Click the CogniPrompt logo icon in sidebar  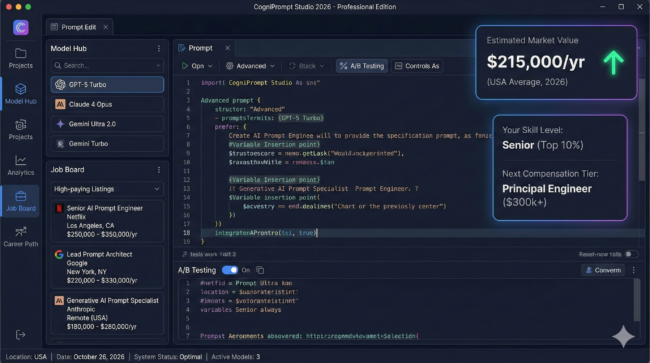pos(21,27)
